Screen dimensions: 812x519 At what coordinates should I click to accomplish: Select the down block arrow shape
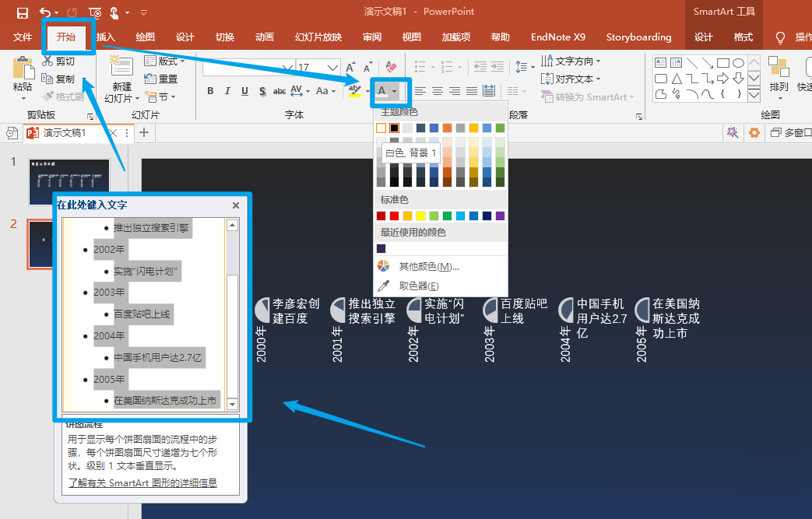[x=739, y=79]
